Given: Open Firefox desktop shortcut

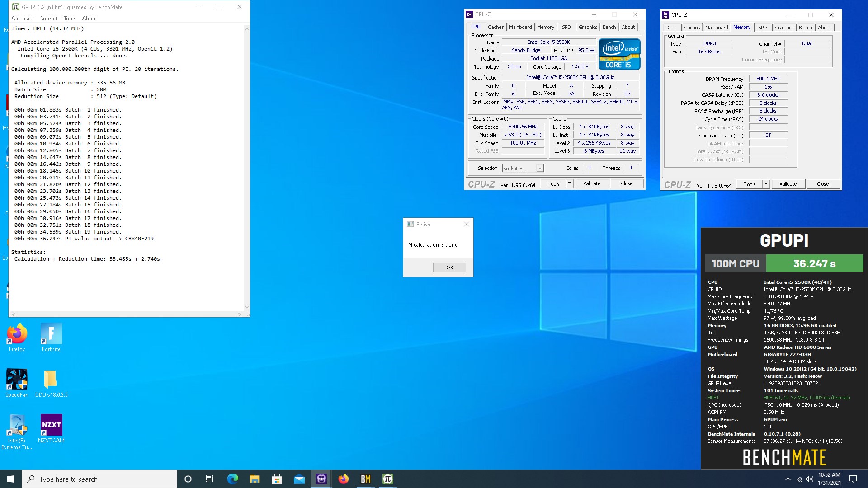Looking at the screenshot, I should (x=17, y=337).
